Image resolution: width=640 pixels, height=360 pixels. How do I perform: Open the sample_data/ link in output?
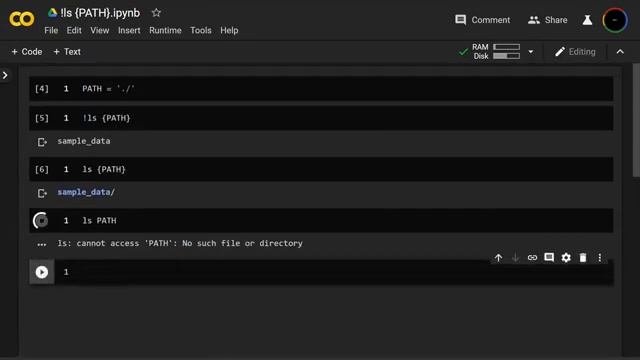pyautogui.click(x=86, y=192)
